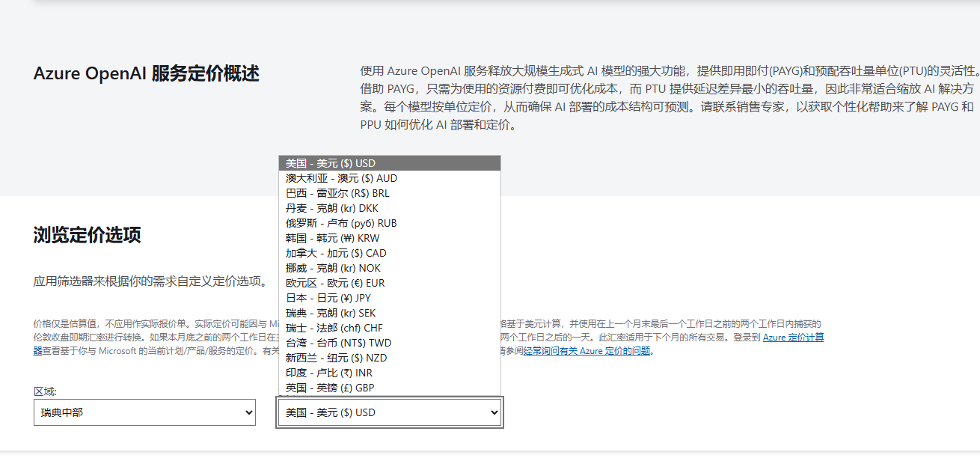Pick 韩国 - 韩元 (₩) KRW option
This screenshot has width=980, height=470.
389,238
